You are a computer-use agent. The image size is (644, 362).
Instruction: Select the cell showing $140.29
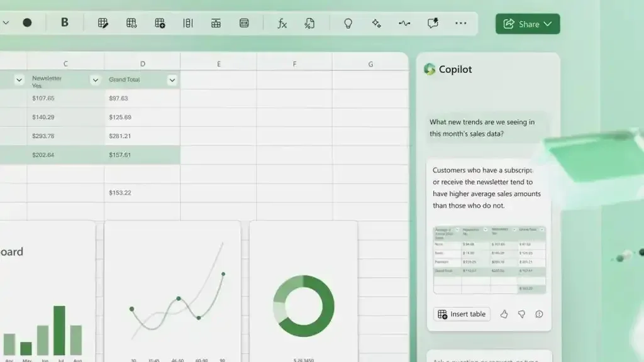(65, 118)
